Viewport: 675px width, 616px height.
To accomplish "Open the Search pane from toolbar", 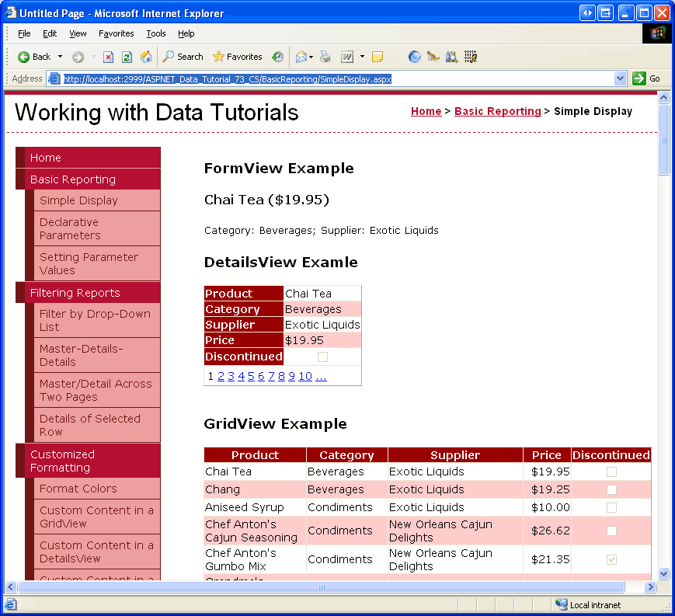I will point(183,57).
